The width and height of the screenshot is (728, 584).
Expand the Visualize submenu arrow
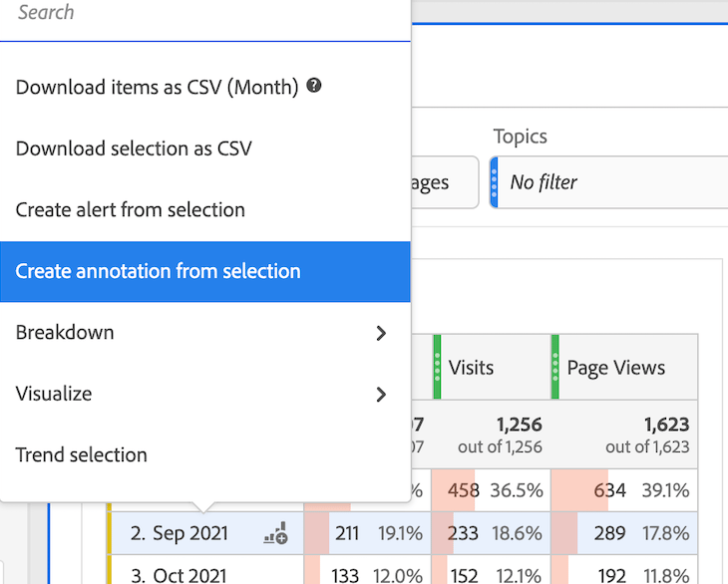click(381, 395)
